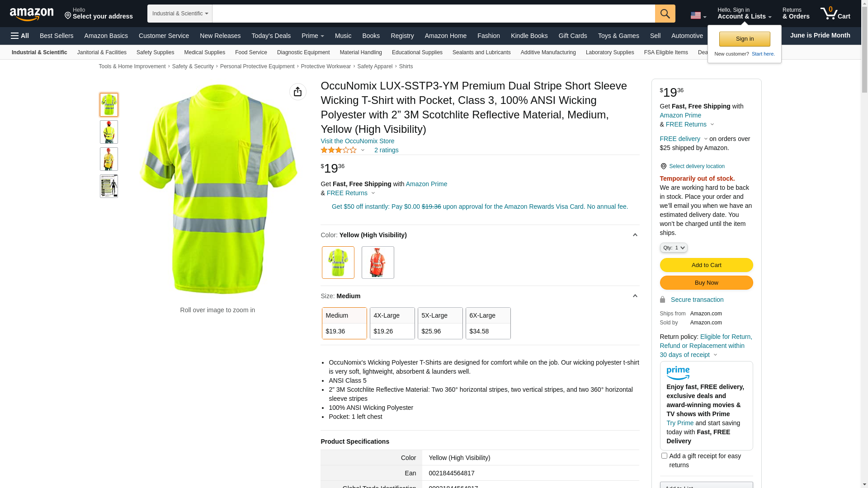This screenshot has width=868, height=488.
Task: Select the 4X-Large size option
Action: [x=392, y=323]
